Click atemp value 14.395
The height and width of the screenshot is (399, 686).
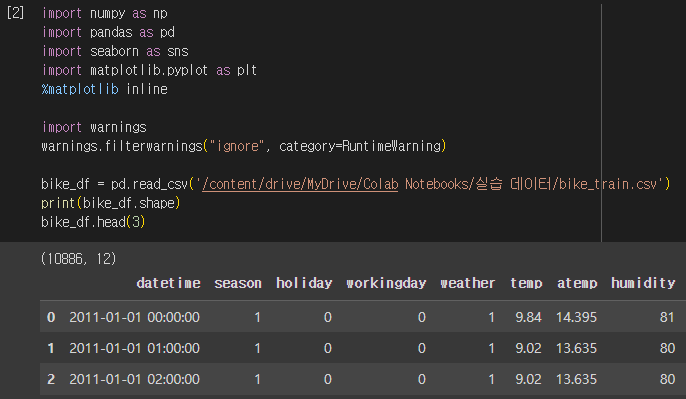(576, 317)
